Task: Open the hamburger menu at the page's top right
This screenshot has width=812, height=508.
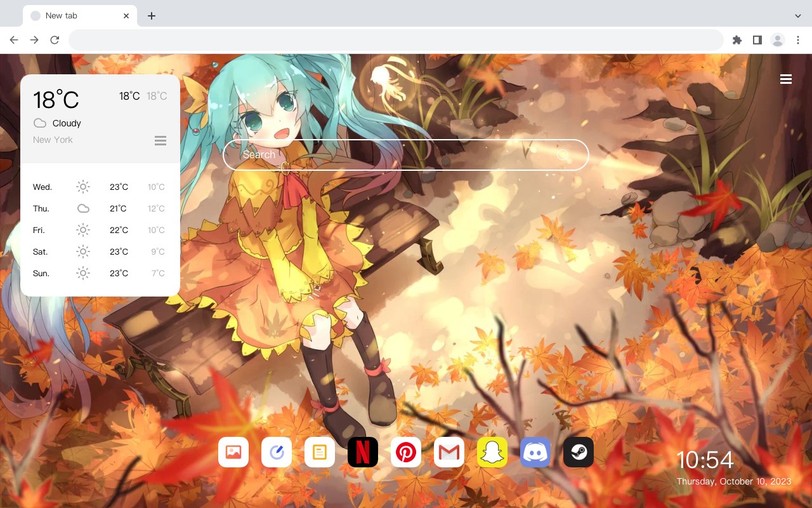Action: (786, 79)
